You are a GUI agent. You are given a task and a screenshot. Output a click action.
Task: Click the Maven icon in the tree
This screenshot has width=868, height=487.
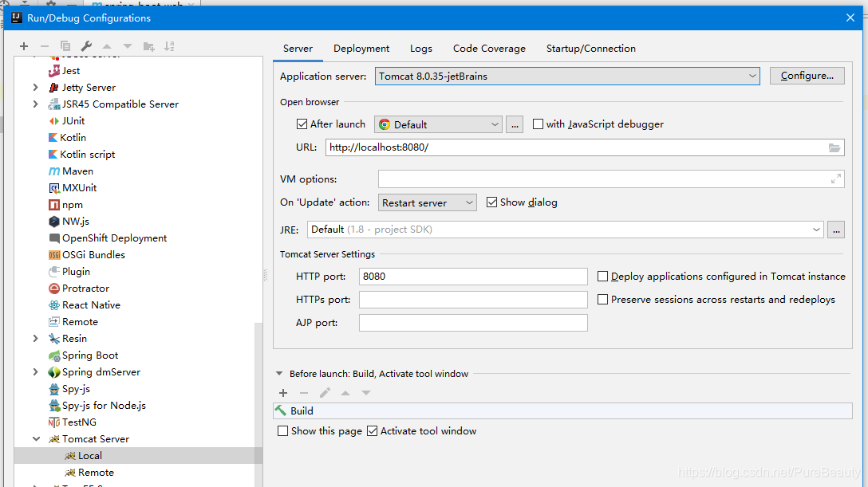tap(53, 171)
